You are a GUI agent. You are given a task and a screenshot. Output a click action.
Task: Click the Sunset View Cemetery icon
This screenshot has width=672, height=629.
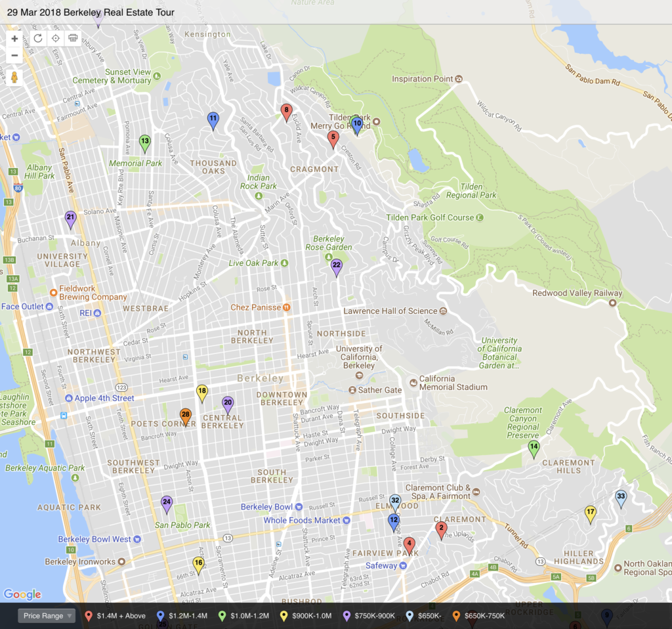pyautogui.click(x=157, y=76)
